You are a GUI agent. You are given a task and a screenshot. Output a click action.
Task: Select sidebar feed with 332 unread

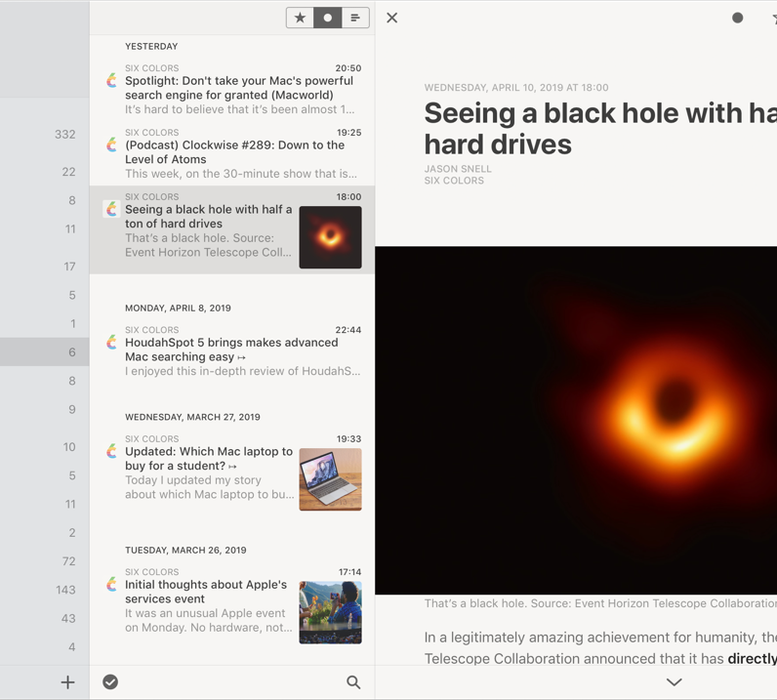pos(45,135)
